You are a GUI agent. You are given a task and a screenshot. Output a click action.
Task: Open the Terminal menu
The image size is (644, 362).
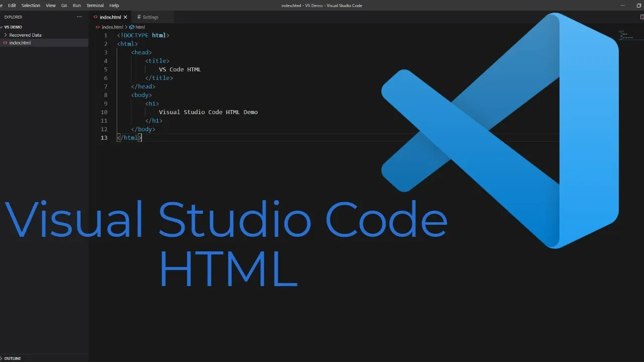[x=95, y=6]
